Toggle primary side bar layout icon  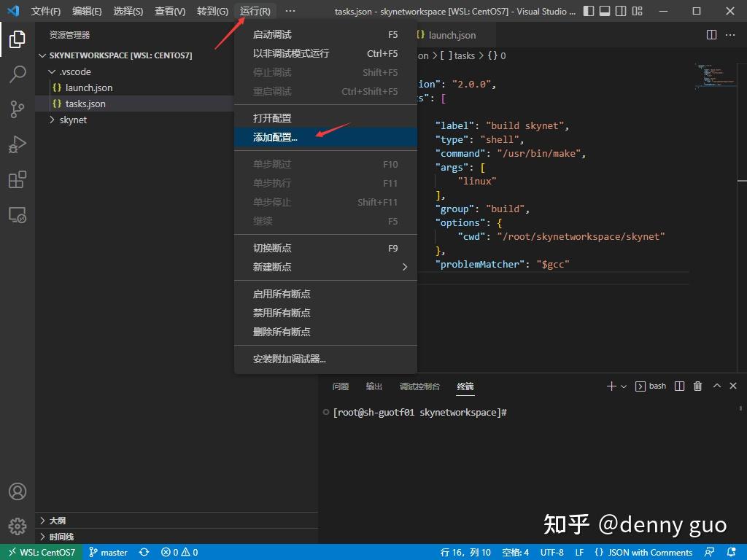[x=589, y=11]
